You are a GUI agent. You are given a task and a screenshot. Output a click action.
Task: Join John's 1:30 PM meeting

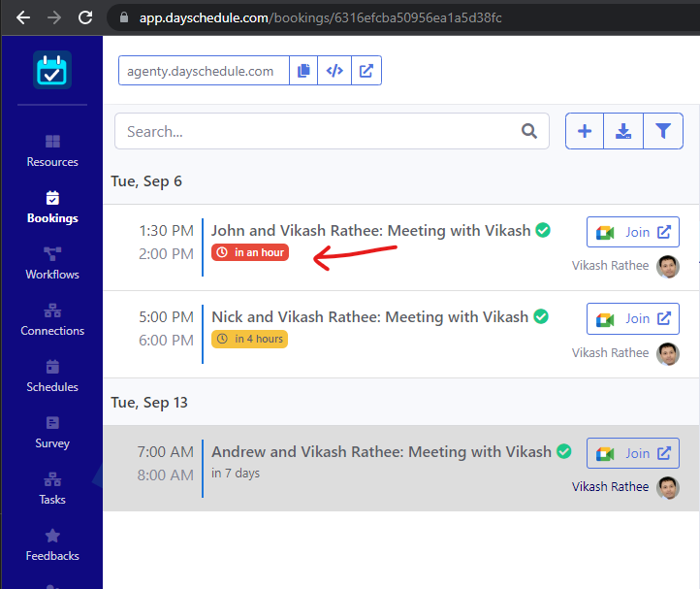tap(633, 232)
